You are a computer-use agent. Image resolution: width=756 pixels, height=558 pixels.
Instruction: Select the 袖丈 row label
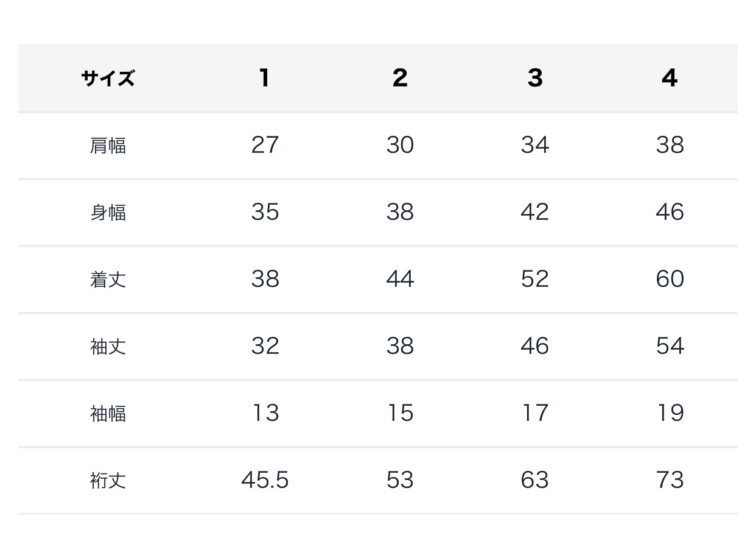pos(108,347)
